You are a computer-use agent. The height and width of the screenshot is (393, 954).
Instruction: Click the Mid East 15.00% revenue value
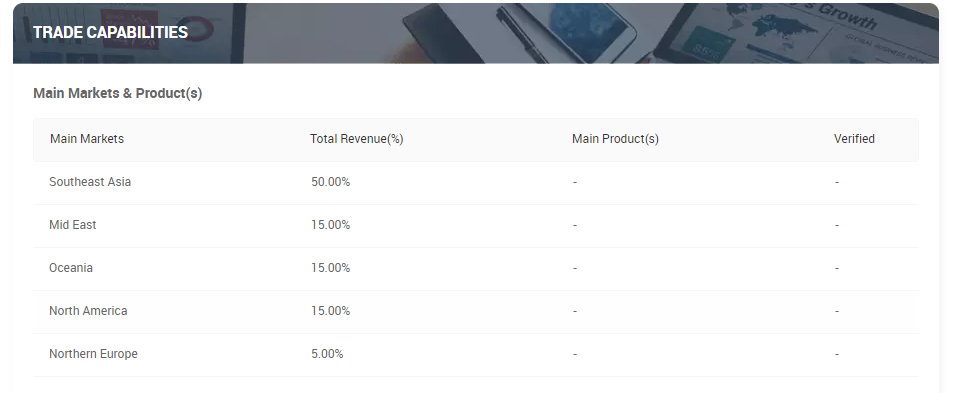pyautogui.click(x=330, y=225)
